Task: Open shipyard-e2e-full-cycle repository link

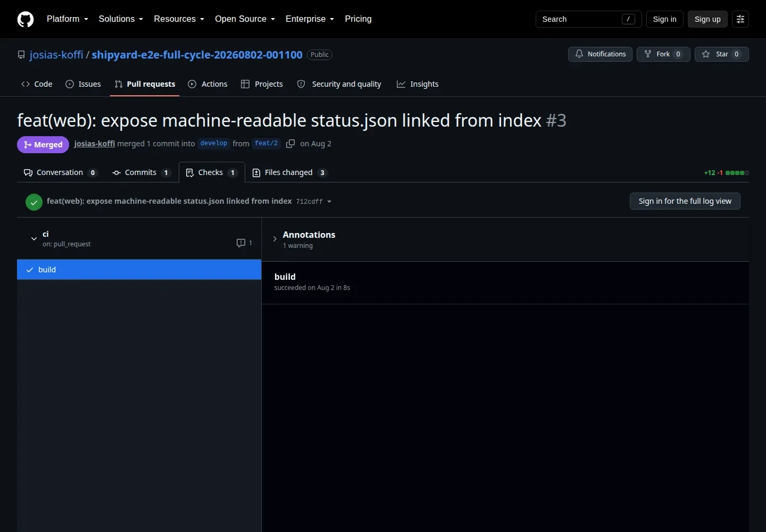Action: tap(197, 55)
